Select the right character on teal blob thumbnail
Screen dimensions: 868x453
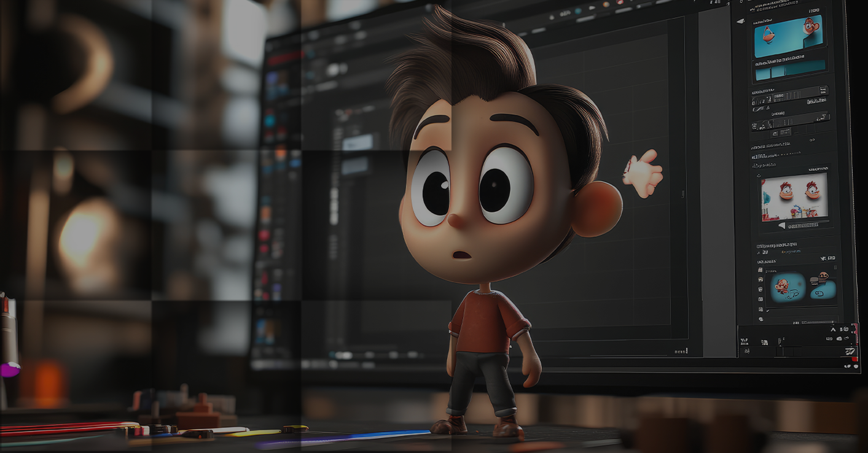823,286
